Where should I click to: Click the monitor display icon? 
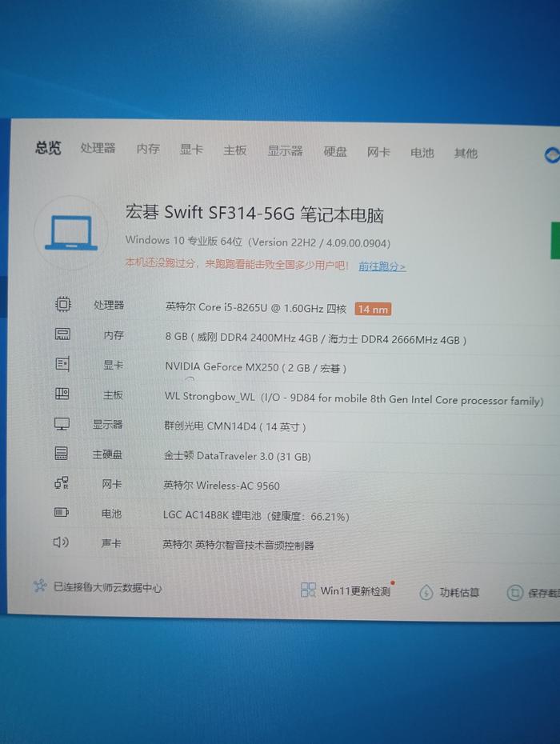click(x=62, y=424)
